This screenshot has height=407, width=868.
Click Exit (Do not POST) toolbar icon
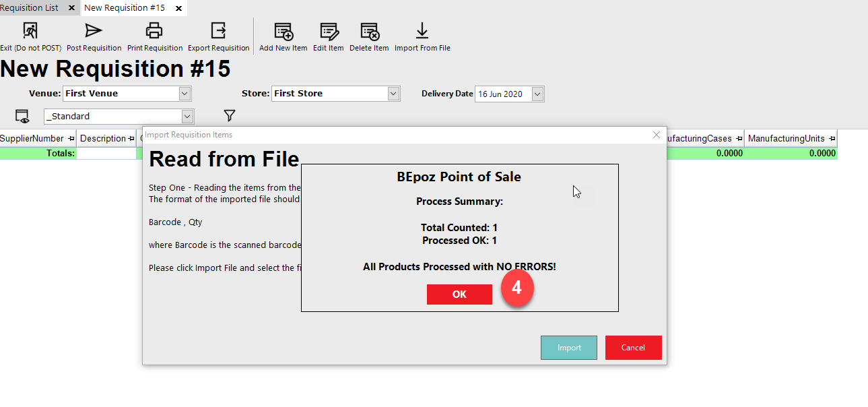pyautogui.click(x=30, y=30)
